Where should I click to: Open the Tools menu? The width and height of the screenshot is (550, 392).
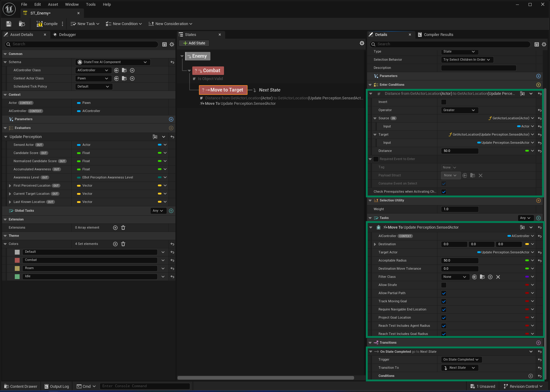(91, 5)
